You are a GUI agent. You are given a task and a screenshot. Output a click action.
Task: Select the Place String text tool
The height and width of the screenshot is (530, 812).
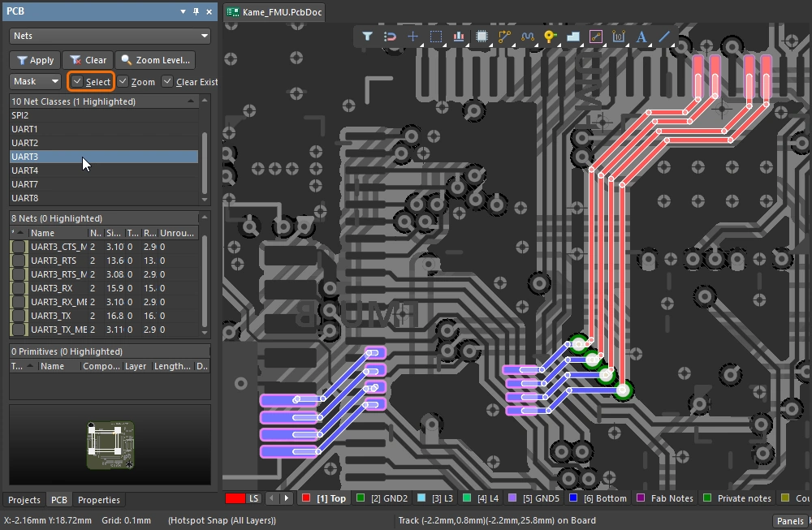coord(641,37)
